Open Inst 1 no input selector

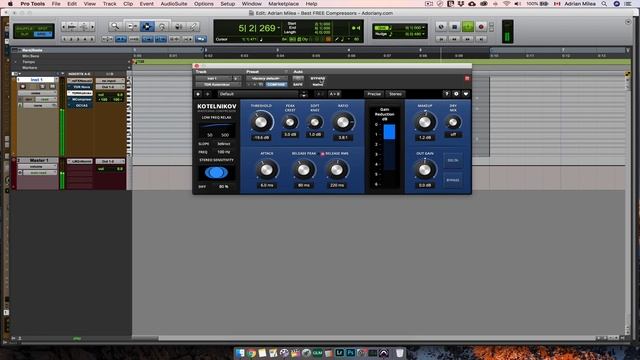pos(110,81)
